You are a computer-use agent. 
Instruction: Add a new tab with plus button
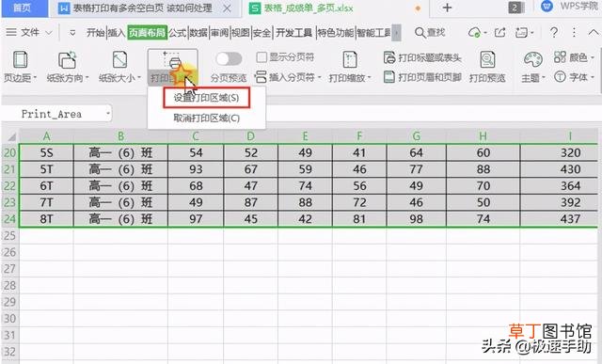pyautogui.click(x=447, y=8)
